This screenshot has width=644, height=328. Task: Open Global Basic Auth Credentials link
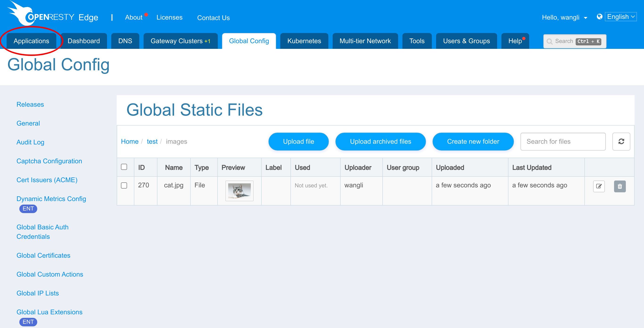click(x=42, y=232)
